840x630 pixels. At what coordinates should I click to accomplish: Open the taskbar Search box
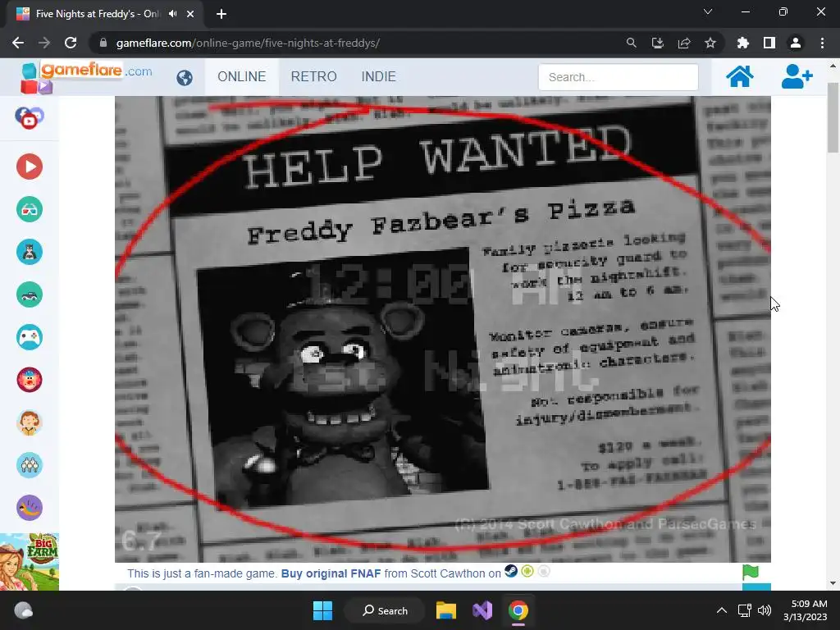click(x=386, y=610)
